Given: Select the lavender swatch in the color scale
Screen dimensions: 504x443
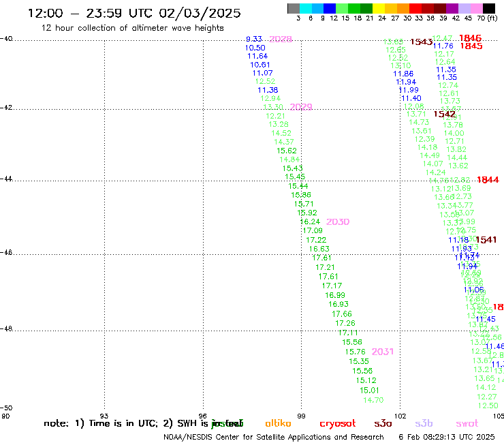Looking at the screenshot, I should (x=464, y=8).
